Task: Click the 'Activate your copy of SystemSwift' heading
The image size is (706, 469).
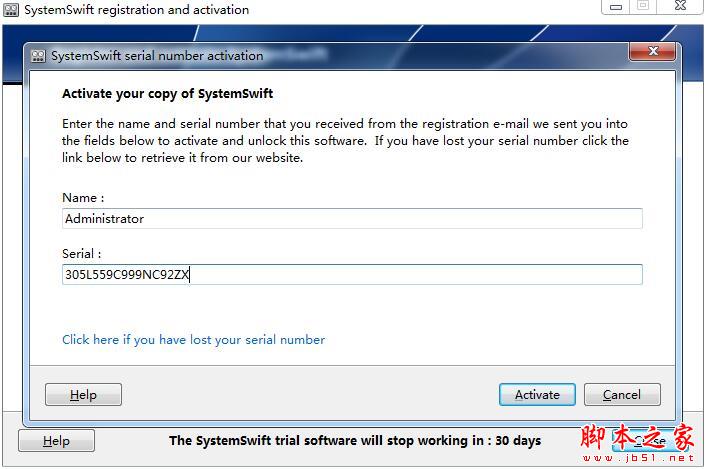Action: coord(167,94)
